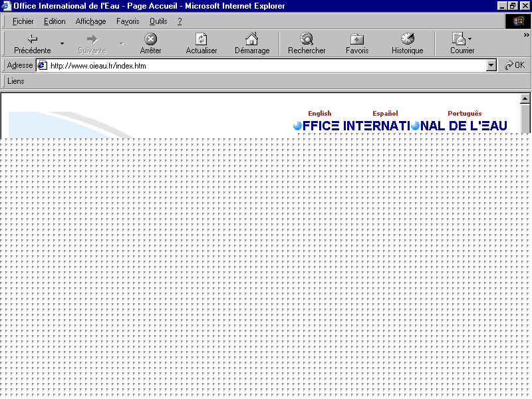
Task: Minimize the Internet Explorer window
Action: (502, 6)
